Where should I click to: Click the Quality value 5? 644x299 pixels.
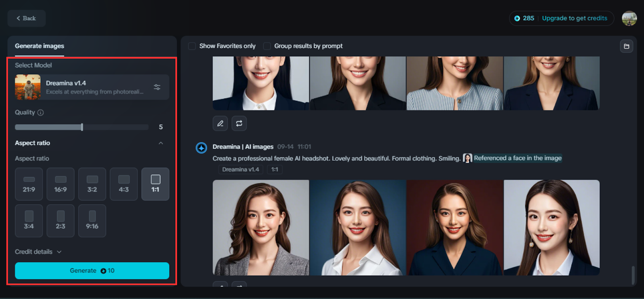tap(161, 127)
